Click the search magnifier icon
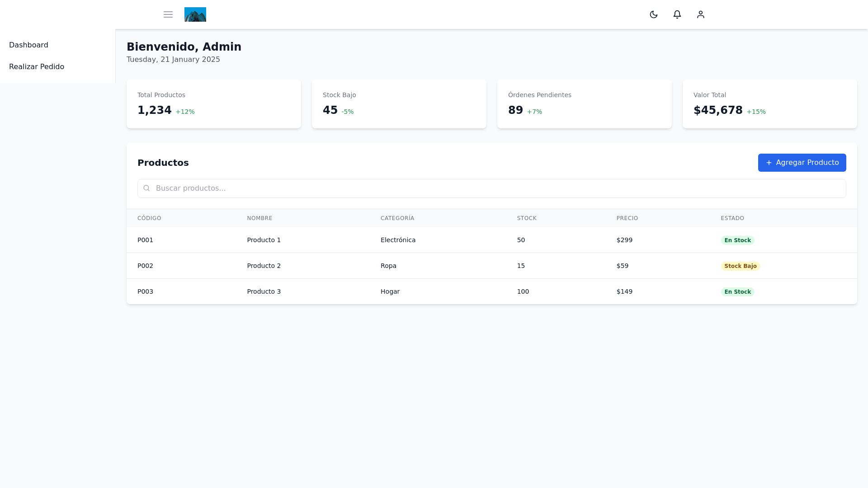This screenshot has width=868, height=488. click(146, 188)
